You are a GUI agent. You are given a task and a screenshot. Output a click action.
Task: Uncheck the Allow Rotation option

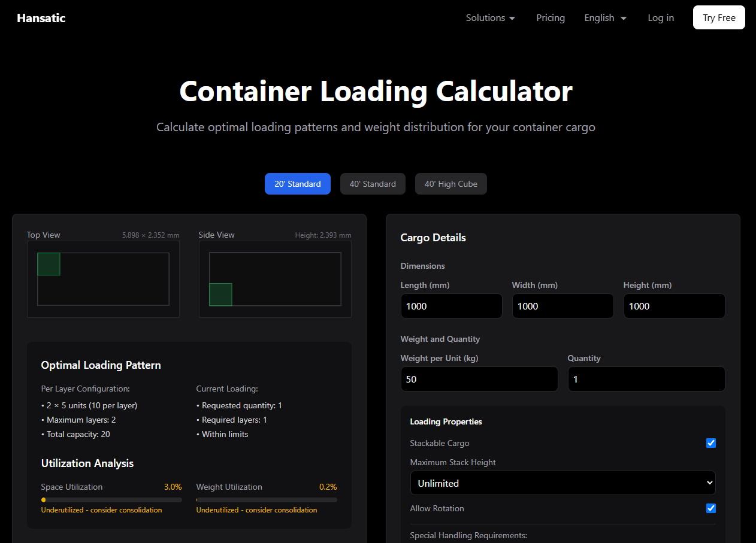pos(710,508)
